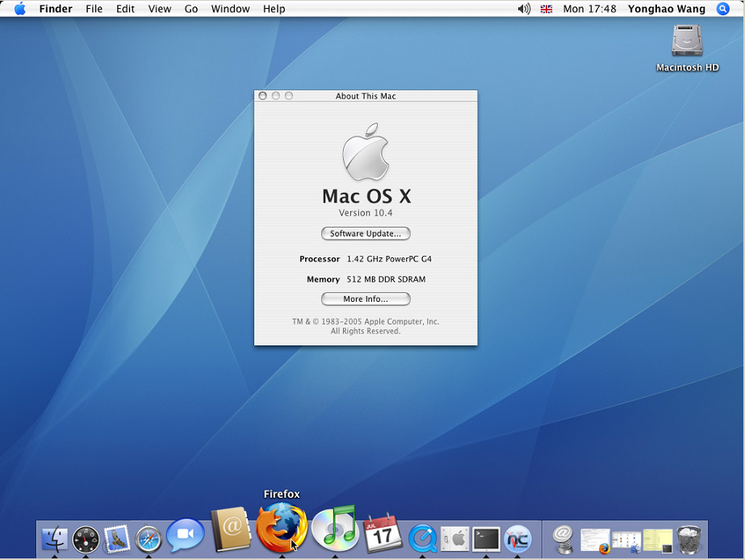This screenshot has width=745, height=560.
Task: Select the Macintosh HD desktop icon
Action: [687, 48]
